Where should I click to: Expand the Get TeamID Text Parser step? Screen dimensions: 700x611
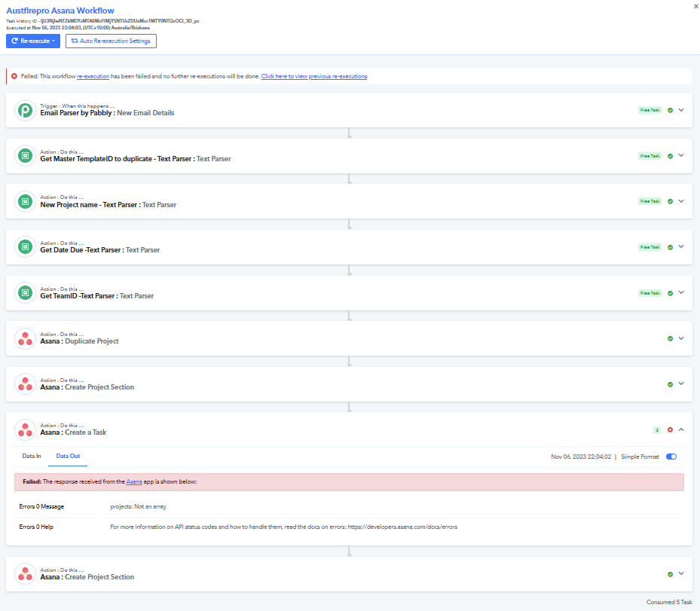(681, 292)
